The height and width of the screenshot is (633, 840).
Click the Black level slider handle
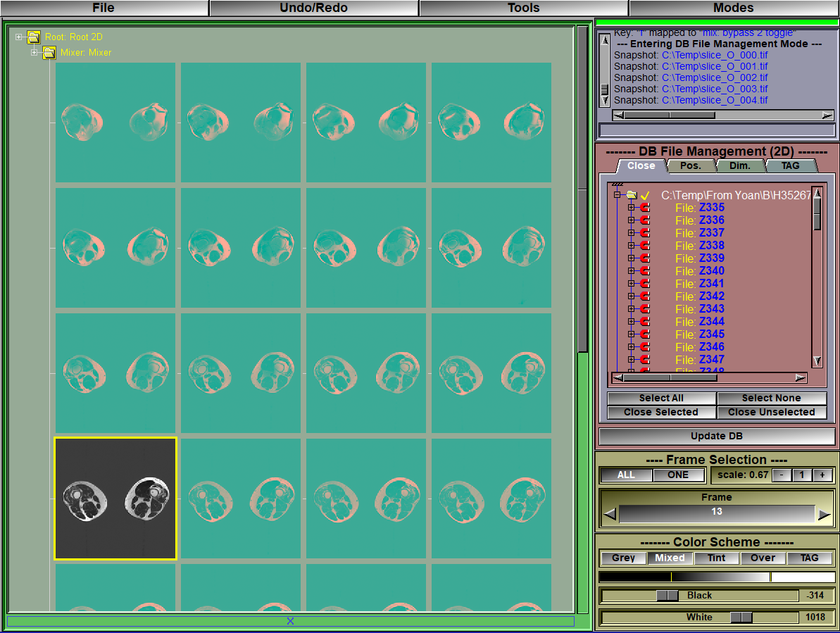(667, 596)
